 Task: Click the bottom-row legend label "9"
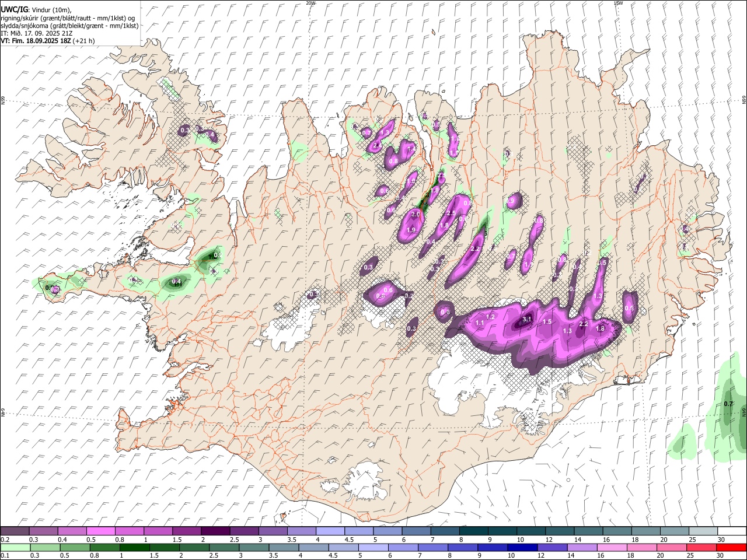[x=480, y=556]
